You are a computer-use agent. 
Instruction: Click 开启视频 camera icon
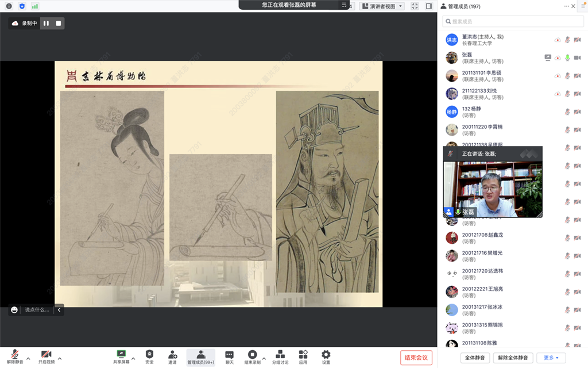[x=46, y=354]
